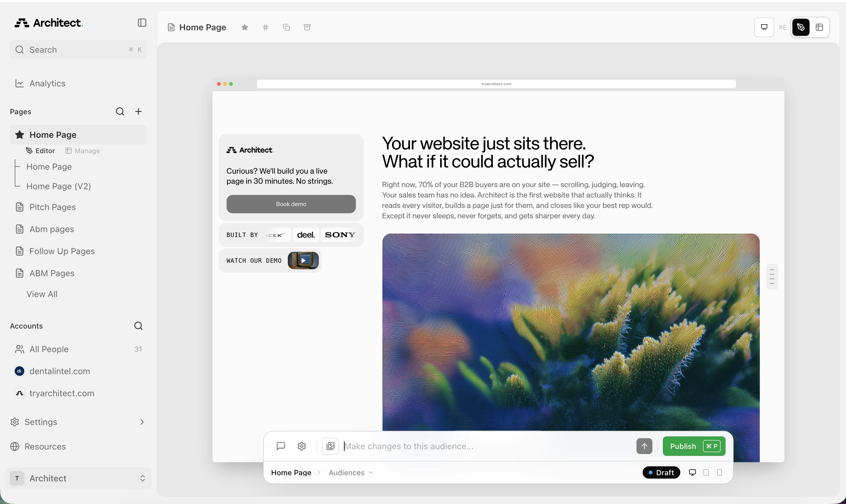Viewport: 846px width, 504px height.
Task: Open Settings gear item in sidebar
Action: (x=34, y=422)
